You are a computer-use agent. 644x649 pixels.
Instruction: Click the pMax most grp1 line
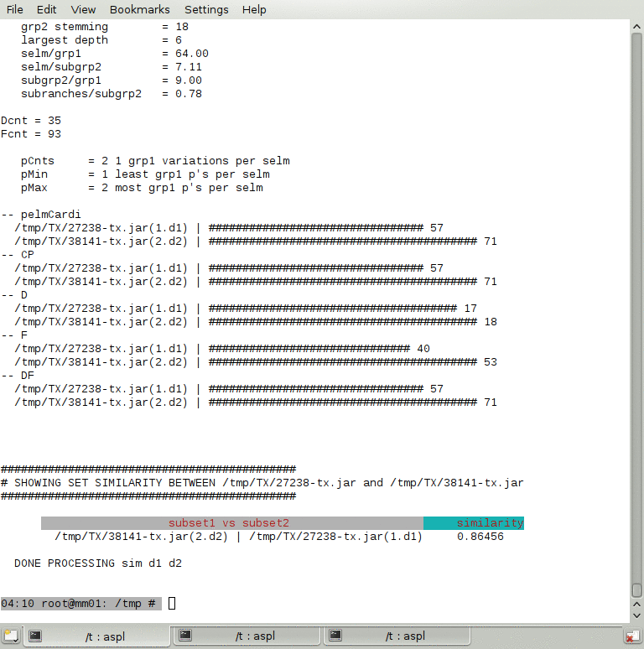pos(142,188)
